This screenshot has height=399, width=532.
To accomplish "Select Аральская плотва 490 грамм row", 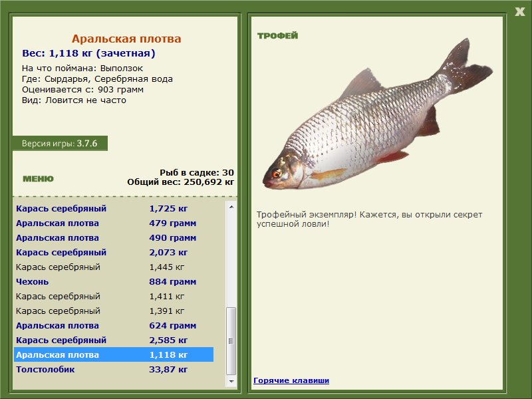I will click(x=114, y=237).
